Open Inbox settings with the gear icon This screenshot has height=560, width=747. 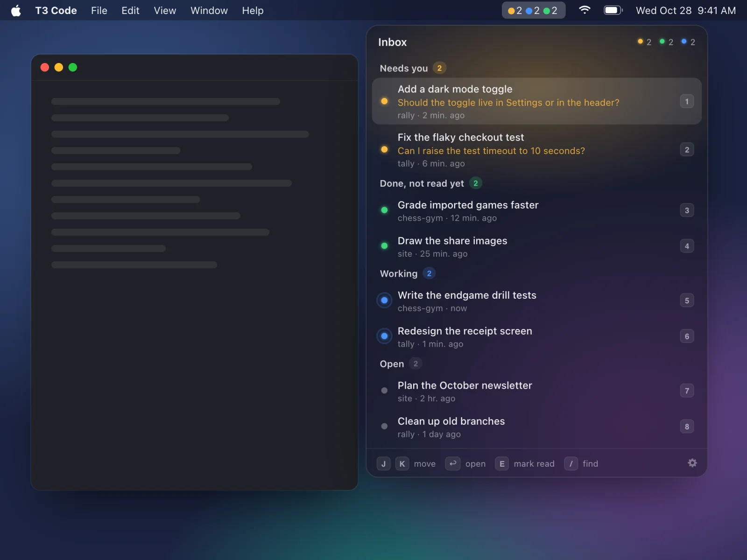[692, 463]
